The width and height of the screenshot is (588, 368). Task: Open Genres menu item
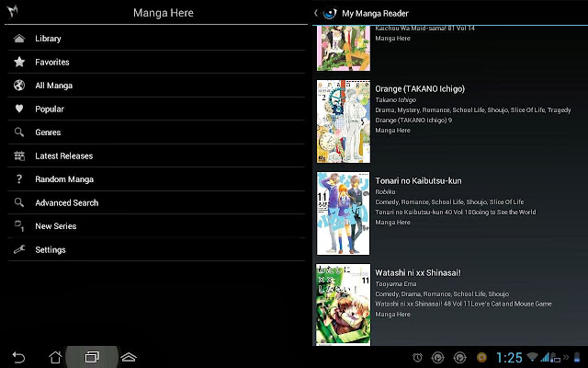(x=156, y=132)
